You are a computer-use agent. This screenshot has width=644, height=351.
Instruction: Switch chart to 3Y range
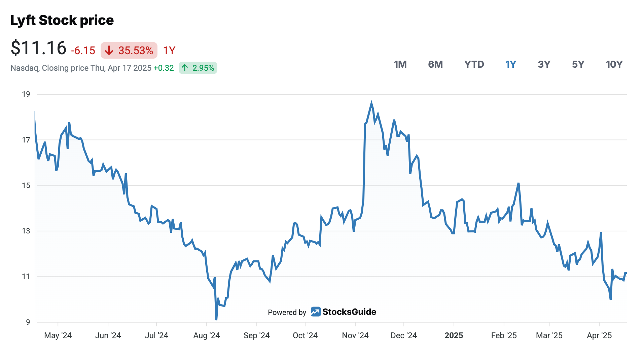coord(544,64)
